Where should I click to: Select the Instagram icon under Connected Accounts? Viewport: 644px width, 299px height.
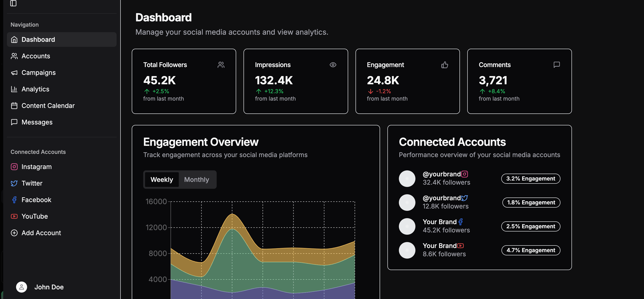click(x=14, y=166)
